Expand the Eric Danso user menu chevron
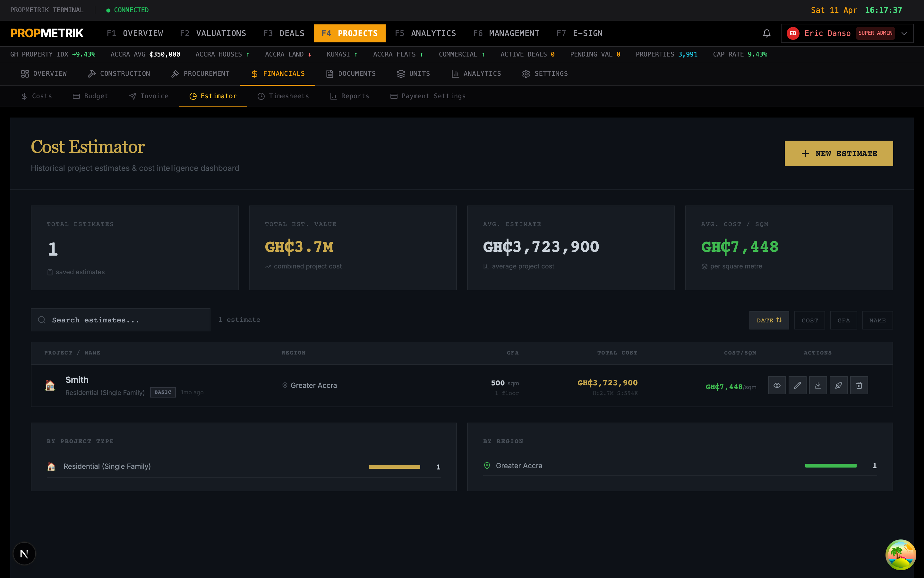 (x=904, y=33)
